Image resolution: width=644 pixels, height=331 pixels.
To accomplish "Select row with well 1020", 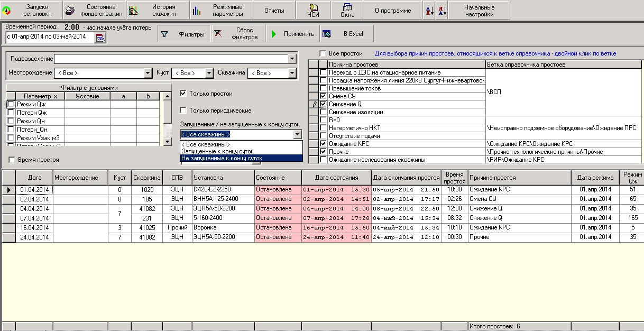I will 147,189.
